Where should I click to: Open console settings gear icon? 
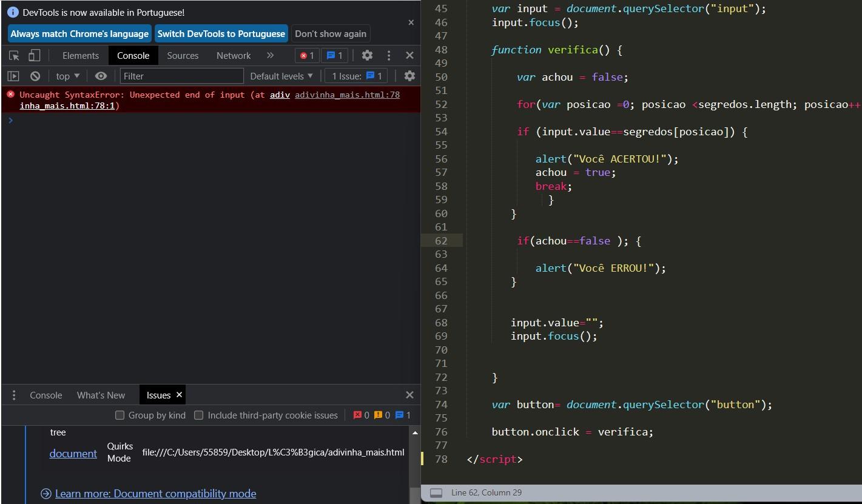click(409, 76)
